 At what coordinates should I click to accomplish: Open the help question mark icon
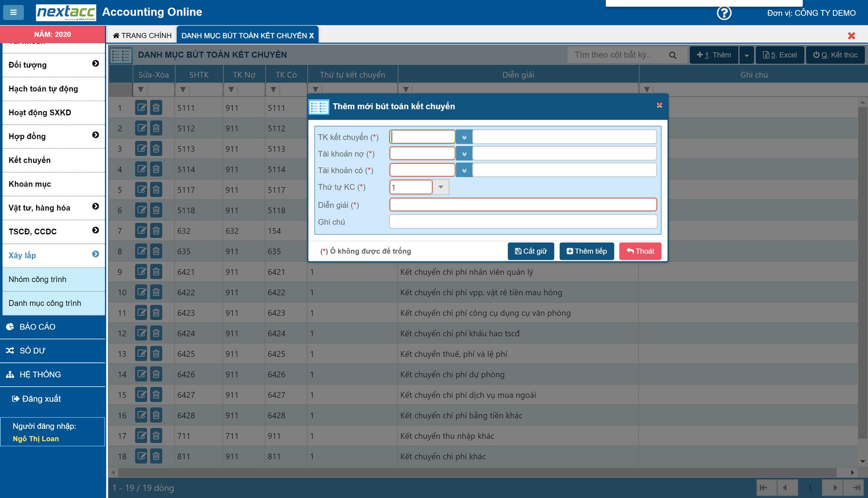(724, 13)
